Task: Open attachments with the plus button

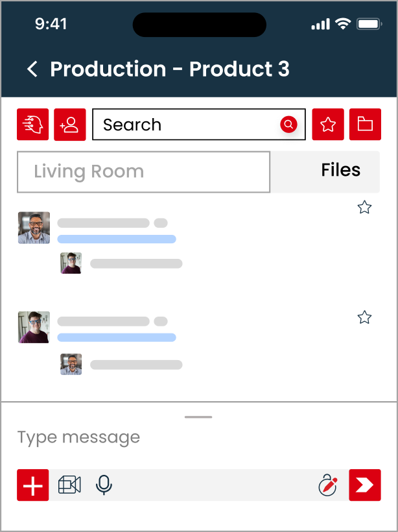Action: (32, 485)
